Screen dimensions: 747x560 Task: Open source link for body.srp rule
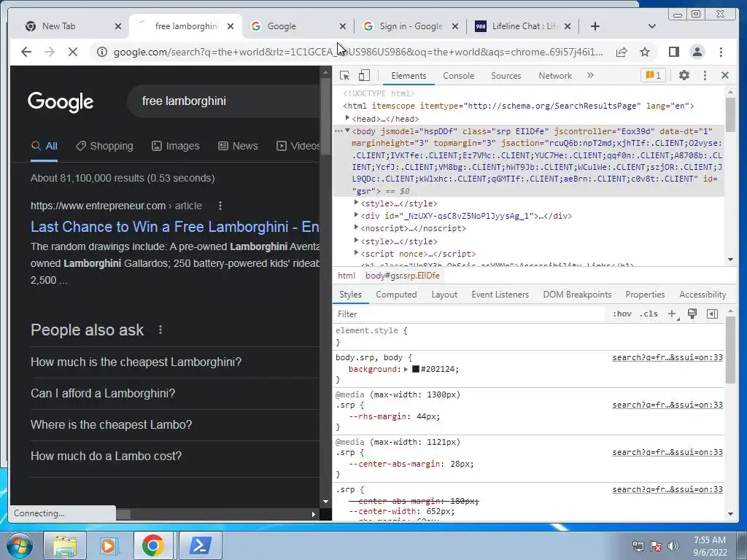pyautogui.click(x=667, y=357)
